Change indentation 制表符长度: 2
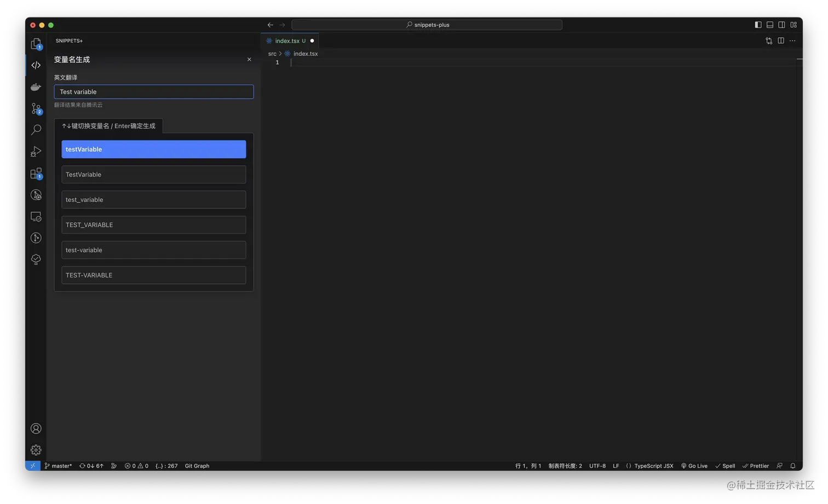This screenshot has height=504, width=828. [x=565, y=466]
